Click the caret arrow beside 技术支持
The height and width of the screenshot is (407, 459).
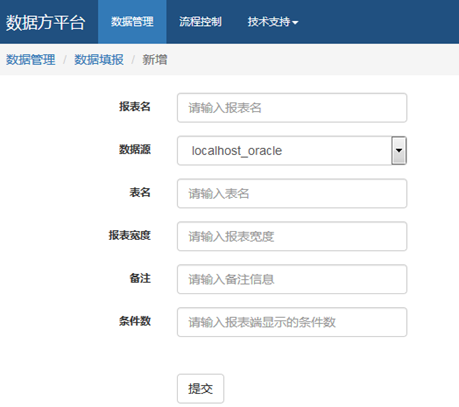295,23
